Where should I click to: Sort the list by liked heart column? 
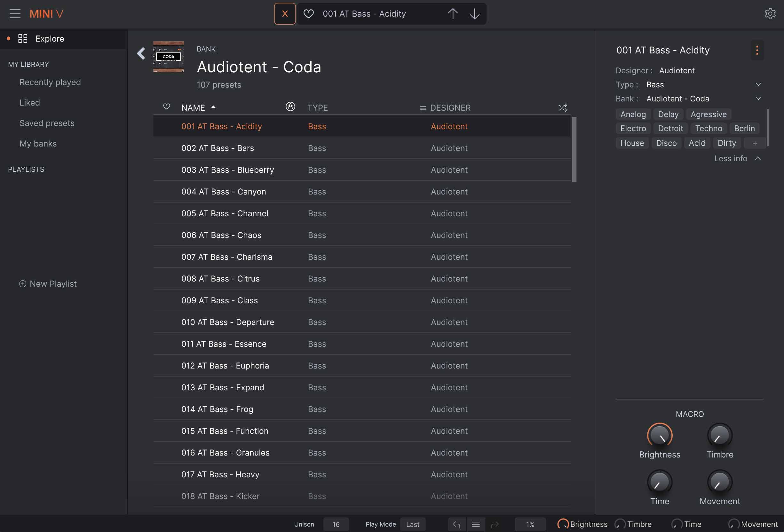pyautogui.click(x=166, y=107)
